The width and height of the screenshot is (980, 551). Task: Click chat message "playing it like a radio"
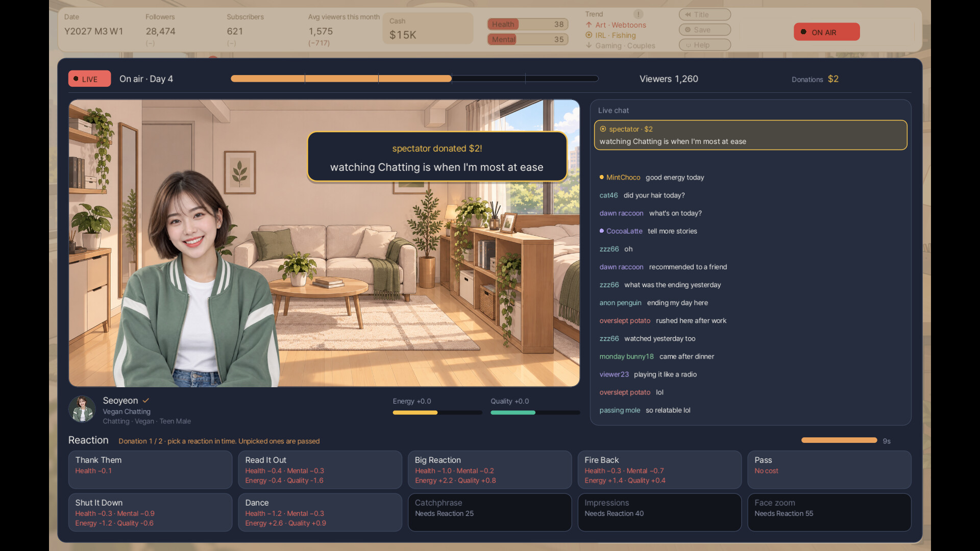(665, 374)
